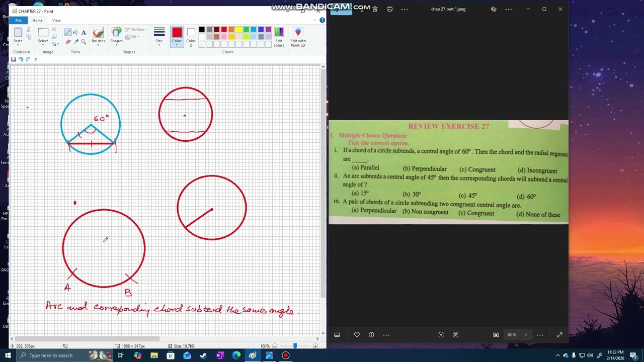This screenshot has height=362, width=644.
Task: Click the Paint horizontal scrollbar
Action: 87,338
